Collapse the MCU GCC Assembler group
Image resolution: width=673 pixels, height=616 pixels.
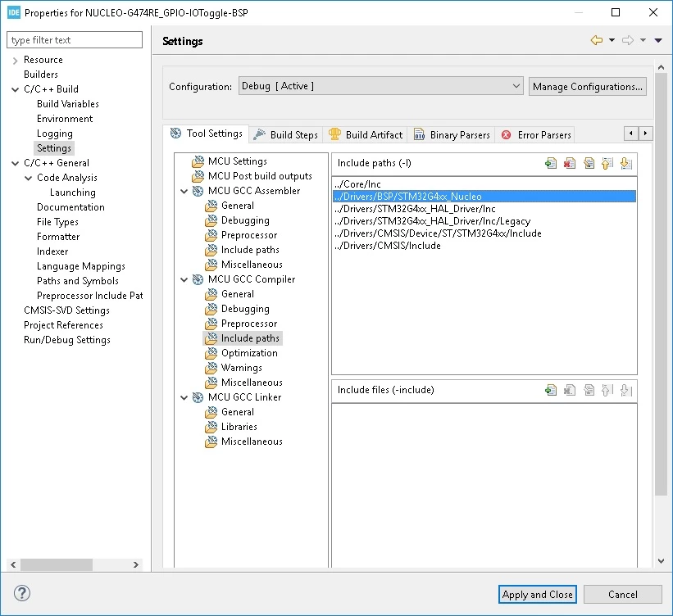(x=184, y=192)
